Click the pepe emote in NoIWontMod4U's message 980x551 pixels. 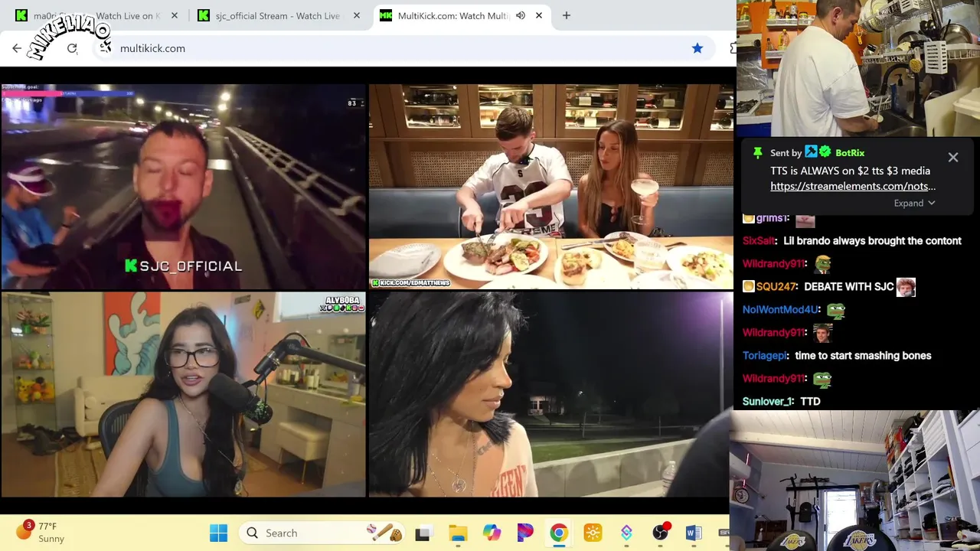(835, 310)
